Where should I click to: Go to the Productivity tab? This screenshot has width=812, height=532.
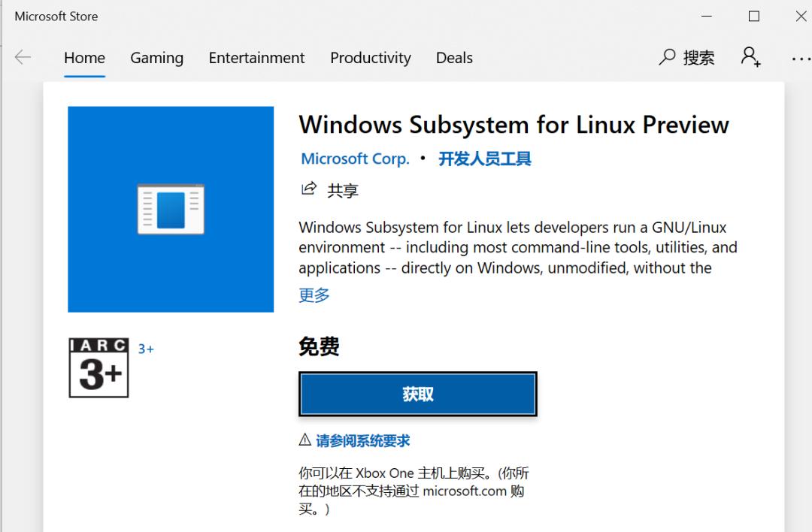click(370, 57)
